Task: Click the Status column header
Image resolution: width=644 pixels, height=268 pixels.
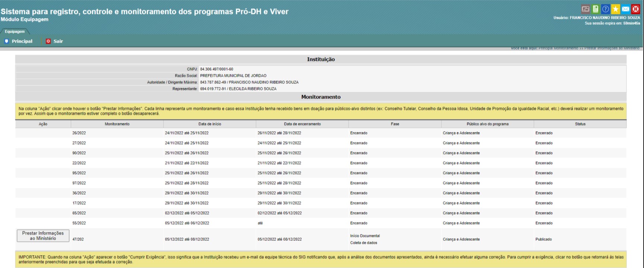Action: [x=580, y=124]
